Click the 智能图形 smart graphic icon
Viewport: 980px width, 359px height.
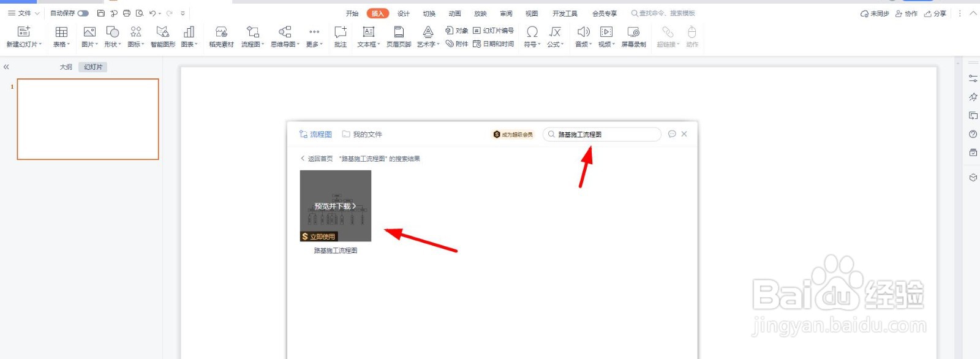[163, 32]
